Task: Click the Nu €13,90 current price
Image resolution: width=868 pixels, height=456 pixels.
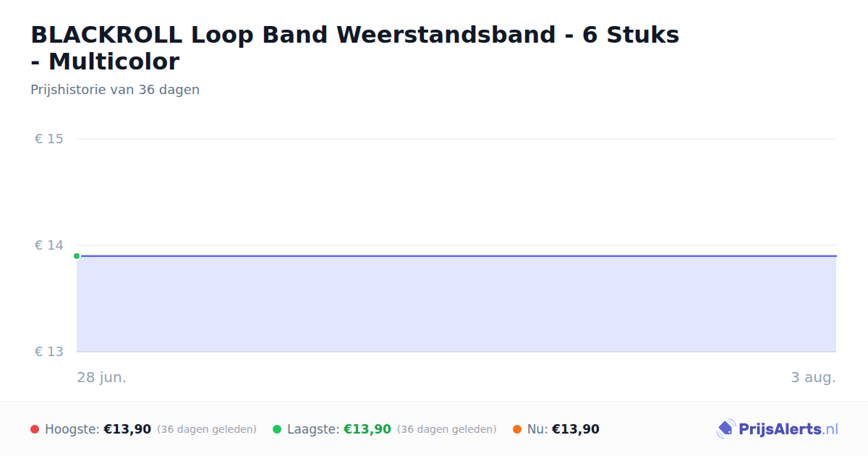Action: [x=576, y=429]
